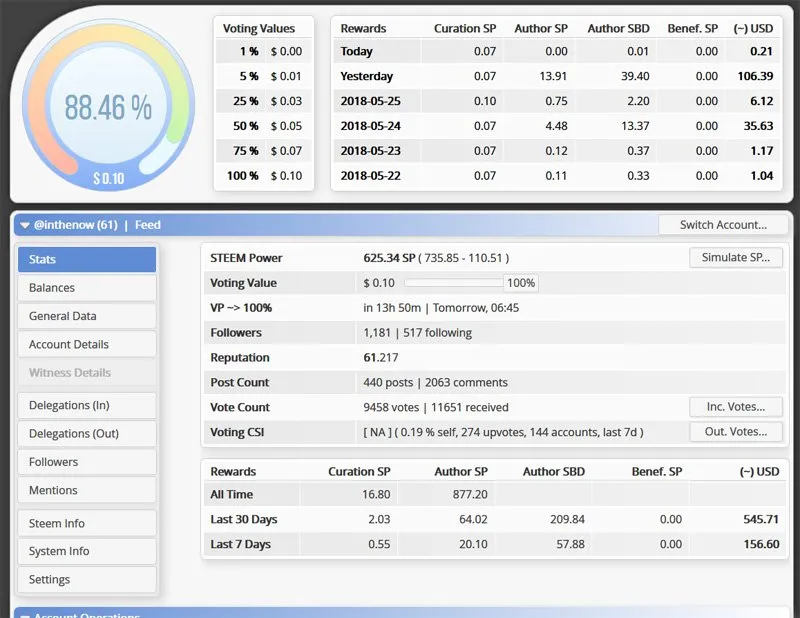Click the 156.60 USD value
The height and width of the screenshot is (618, 800).
tap(761, 545)
